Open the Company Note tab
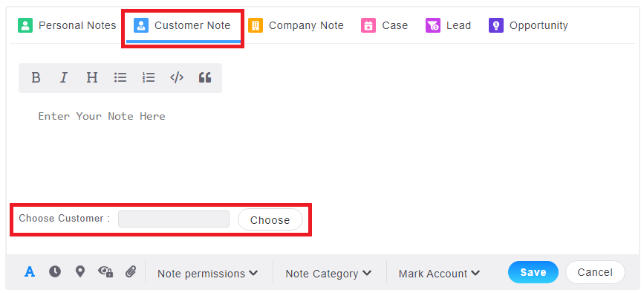The width and height of the screenshot is (644, 293). click(296, 25)
